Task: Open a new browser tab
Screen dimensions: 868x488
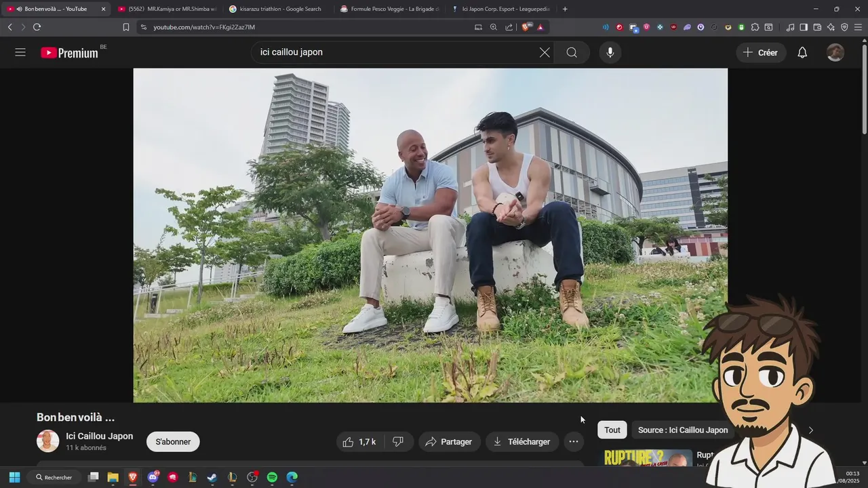Action: pos(565,9)
